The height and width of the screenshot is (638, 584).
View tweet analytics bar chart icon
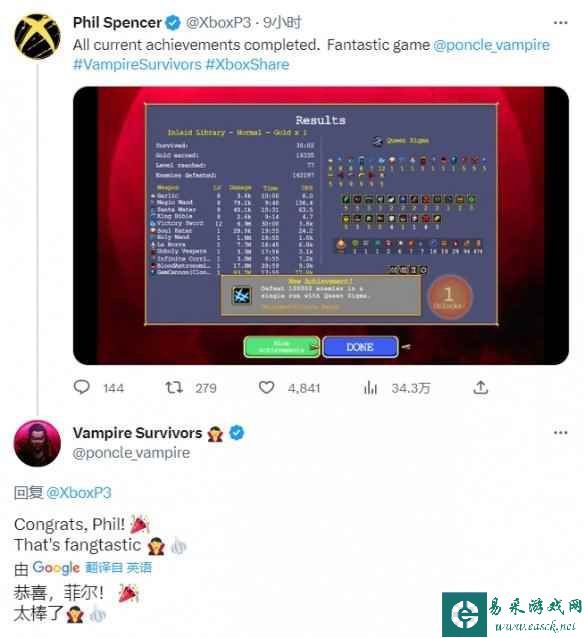pyautogui.click(x=370, y=388)
